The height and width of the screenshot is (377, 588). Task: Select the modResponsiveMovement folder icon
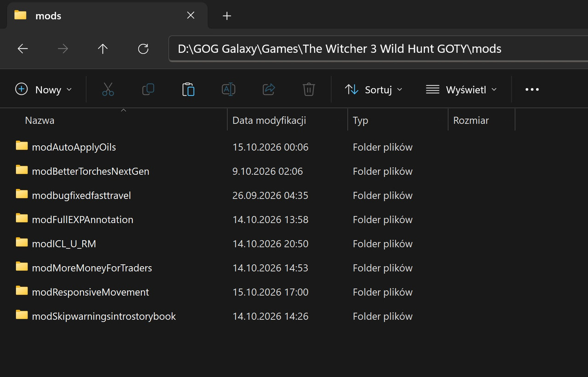pyautogui.click(x=22, y=291)
